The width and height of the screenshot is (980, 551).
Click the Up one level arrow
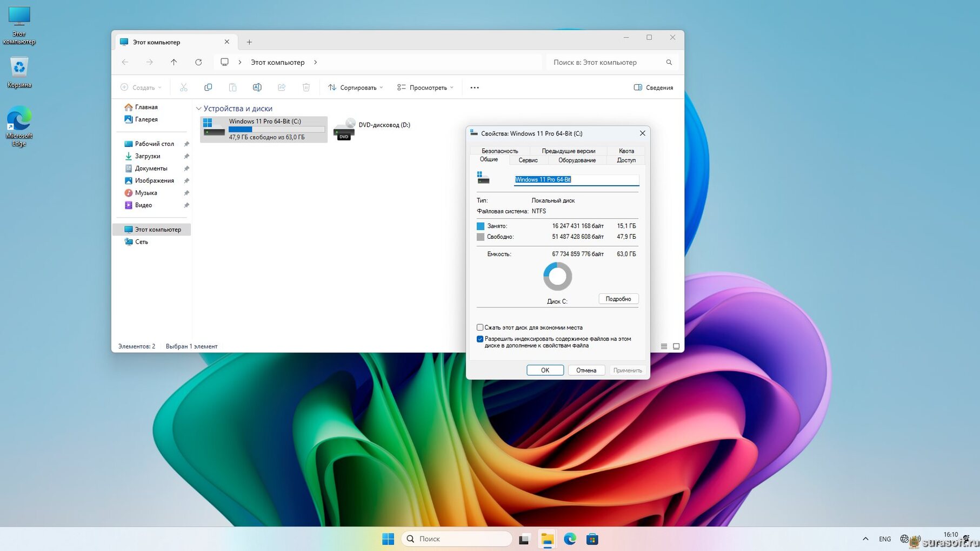pos(174,62)
